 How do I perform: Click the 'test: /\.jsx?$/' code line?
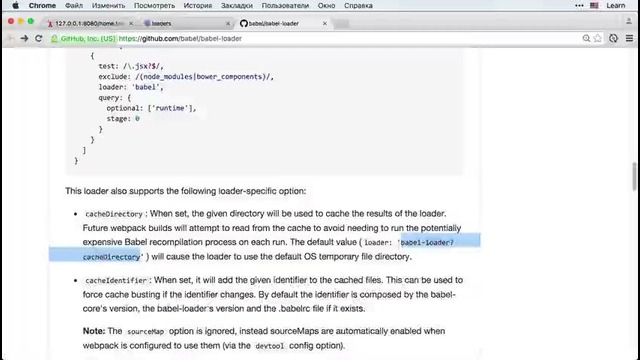click(x=131, y=66)
